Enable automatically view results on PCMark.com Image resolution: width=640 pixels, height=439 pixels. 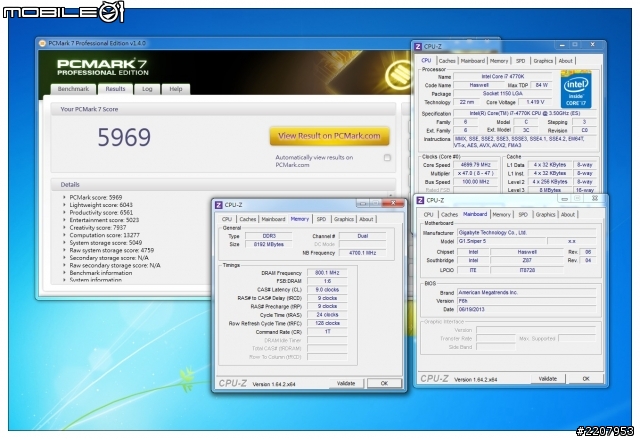pos(387,157)
